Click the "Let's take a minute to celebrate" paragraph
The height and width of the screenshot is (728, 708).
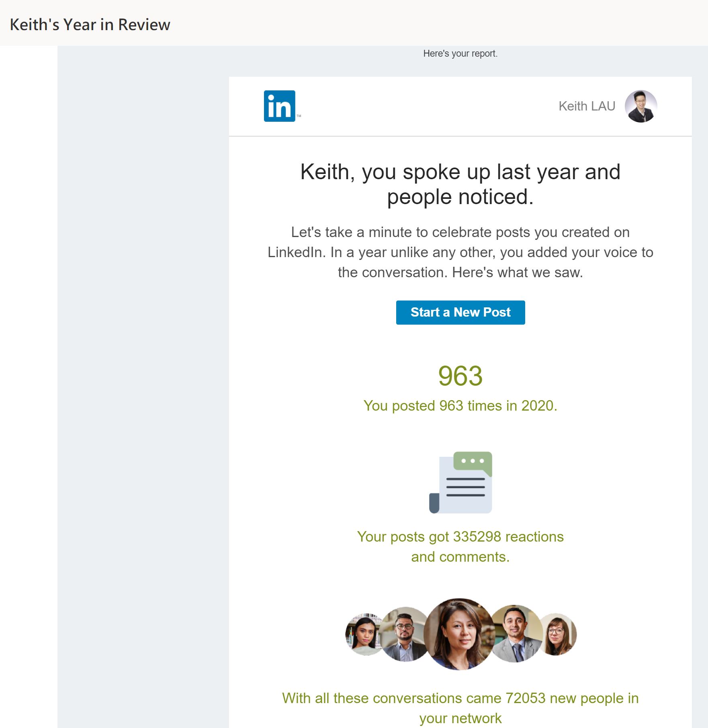click(x=460, y=252)
